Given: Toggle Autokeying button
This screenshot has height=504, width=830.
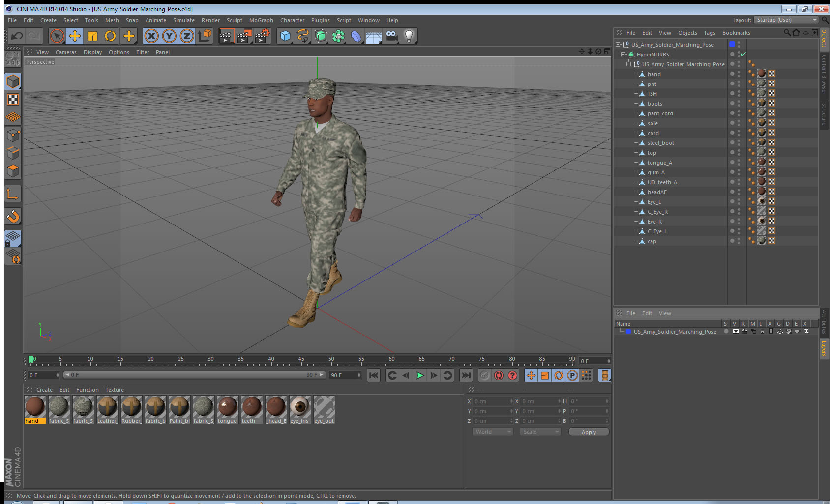Looking at the screenshot, I should pyautogui.click(x=499, y=375).
